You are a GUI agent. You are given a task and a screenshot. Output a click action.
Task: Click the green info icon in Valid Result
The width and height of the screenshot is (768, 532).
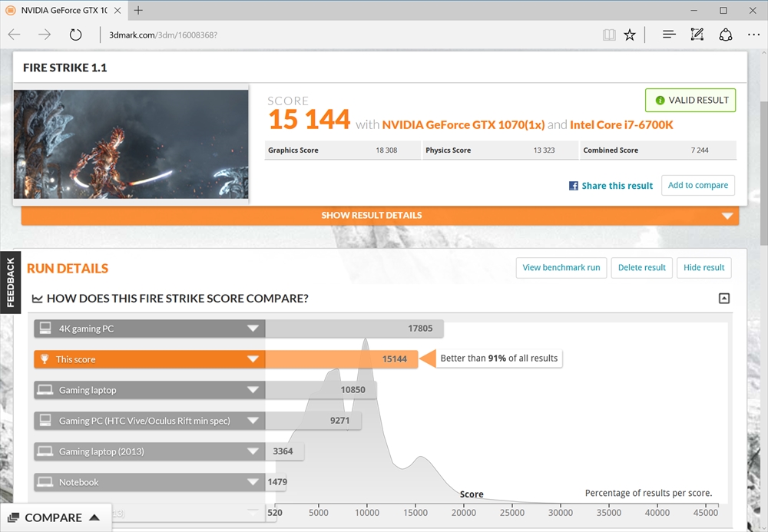click(x=660, y=101)
